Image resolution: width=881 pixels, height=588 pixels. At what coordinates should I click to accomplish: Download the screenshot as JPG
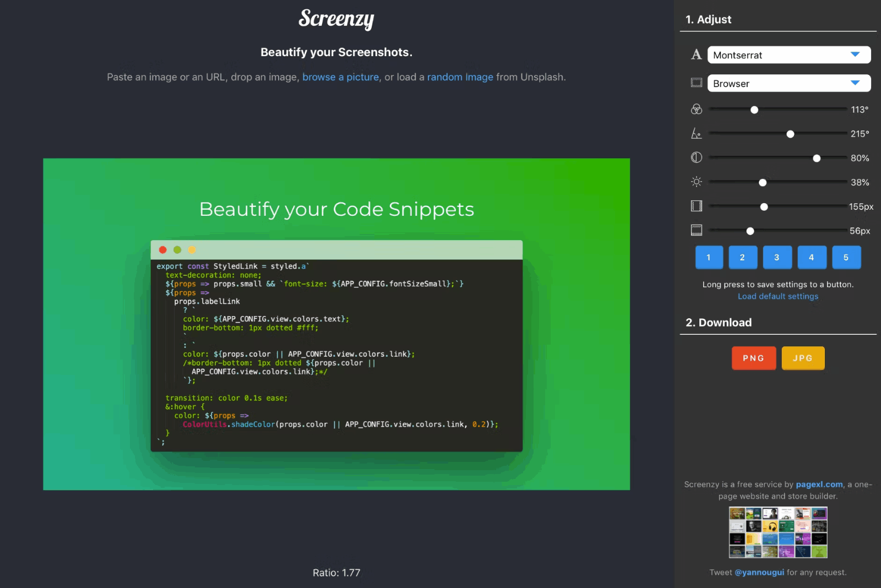click(x=803, y=358)
